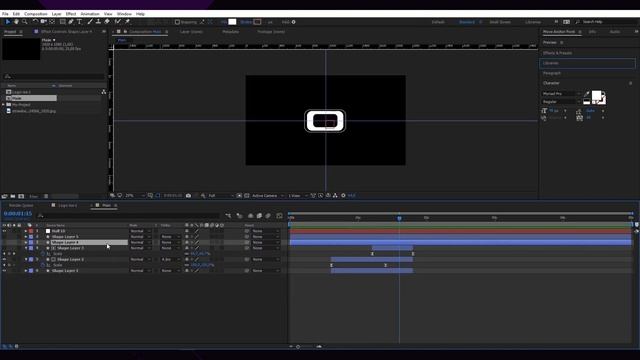Create a new folder in Project panel
Image resolution: width=640 pixels, height=360 pixels.
coord(13,196)
